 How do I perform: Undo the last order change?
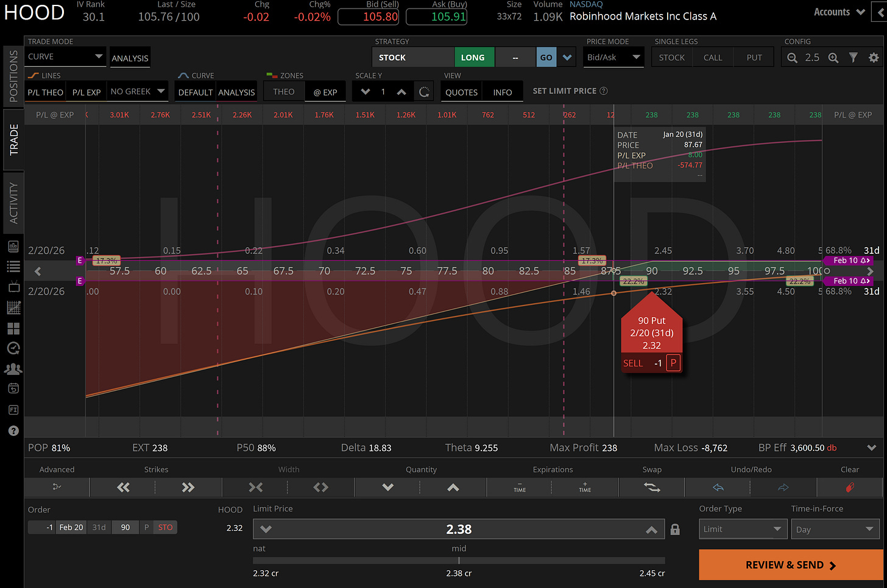click(x=718, y=487)
